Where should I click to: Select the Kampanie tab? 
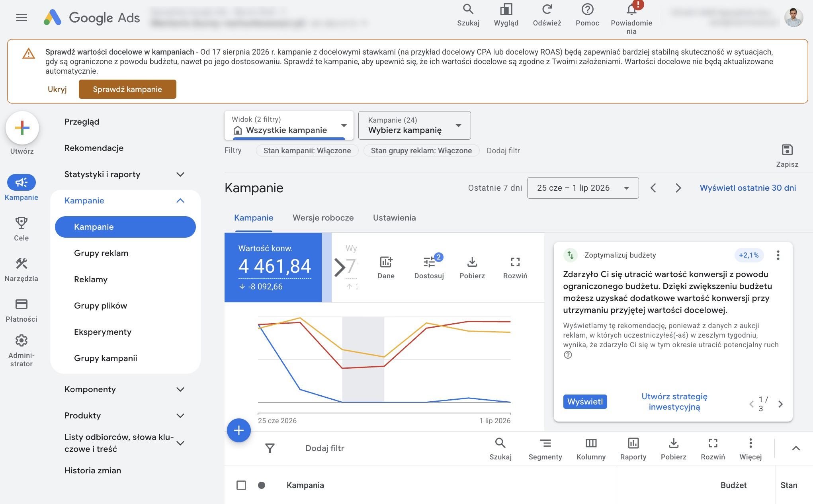click(254, 218)
